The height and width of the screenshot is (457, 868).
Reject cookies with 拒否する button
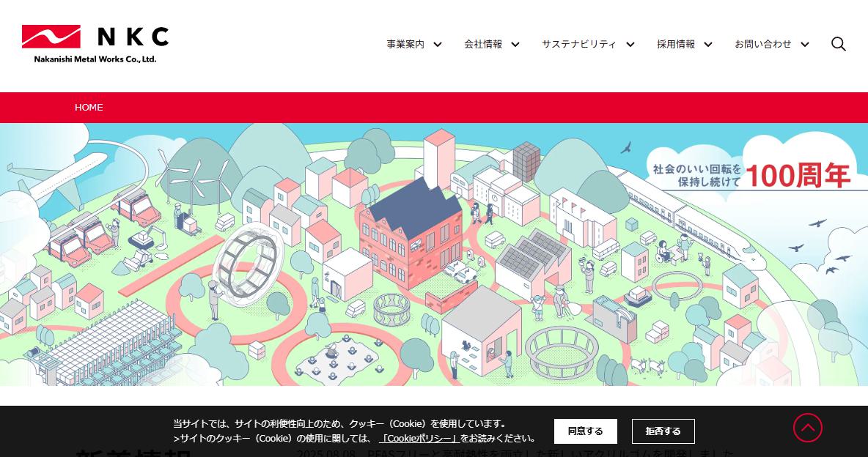[663, 431]
